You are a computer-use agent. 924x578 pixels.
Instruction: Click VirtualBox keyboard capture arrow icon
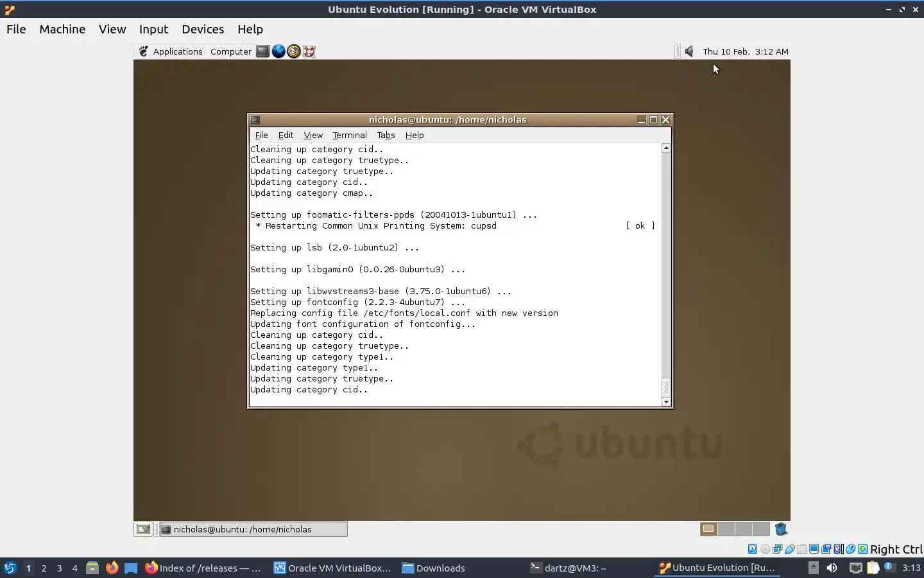click(862, 549)
